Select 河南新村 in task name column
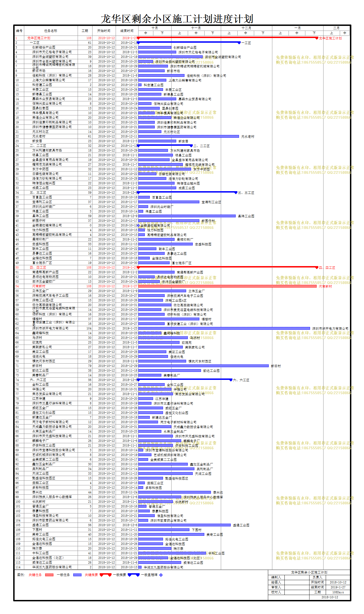This screenshot has width=364, height=614. point(39,286)
